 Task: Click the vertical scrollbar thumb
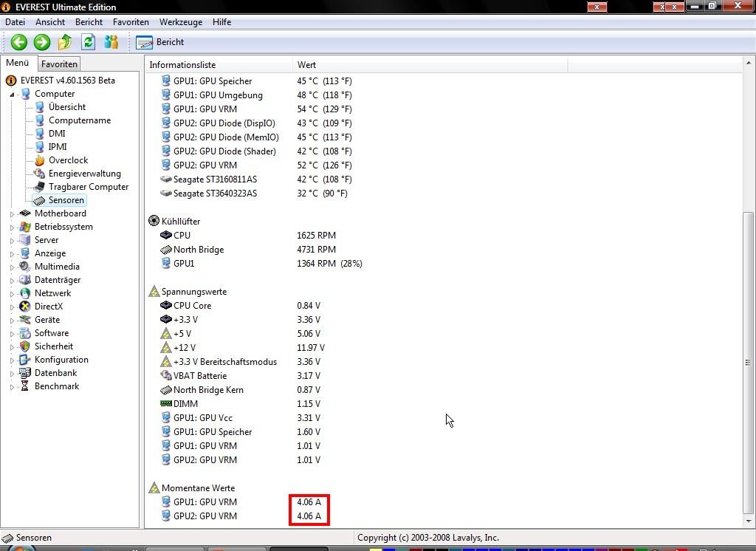pyautogui.click(x=749, y=363)
